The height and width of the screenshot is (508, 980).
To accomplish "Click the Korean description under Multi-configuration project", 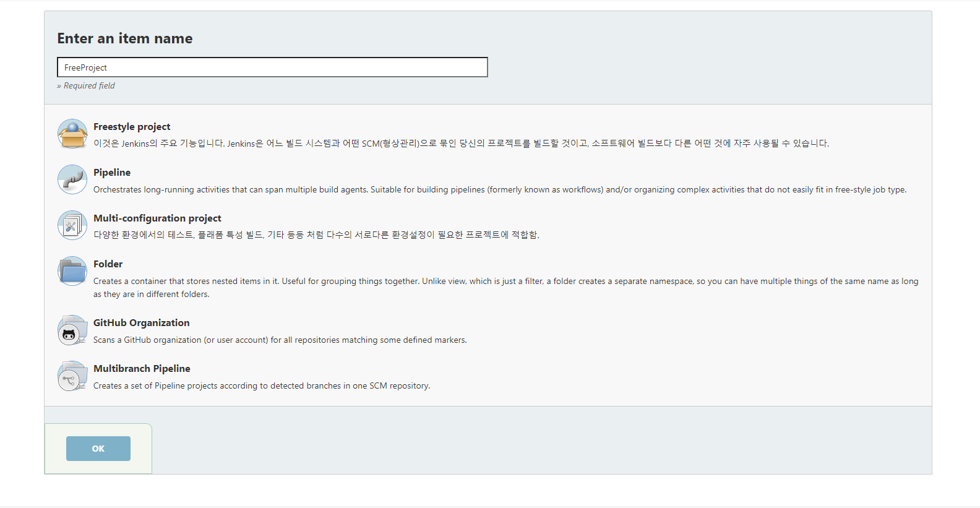I will point(316,235).
